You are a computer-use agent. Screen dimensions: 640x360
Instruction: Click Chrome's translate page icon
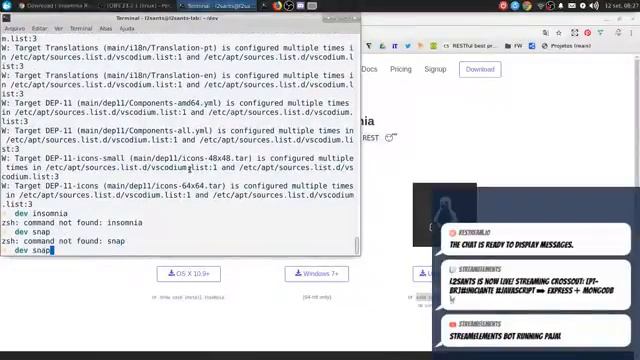pyautogui.click(x=546, y=33)
